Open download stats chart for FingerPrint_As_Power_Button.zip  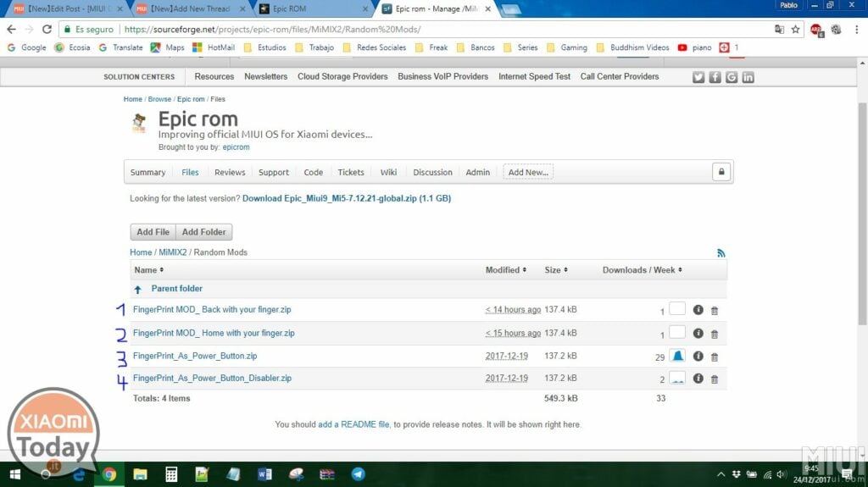coord(677,356)
